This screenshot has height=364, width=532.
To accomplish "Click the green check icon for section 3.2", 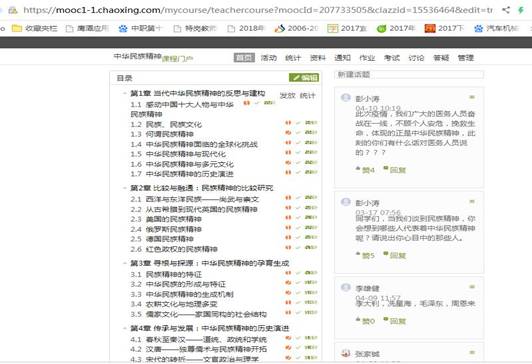I will [298, 282].
